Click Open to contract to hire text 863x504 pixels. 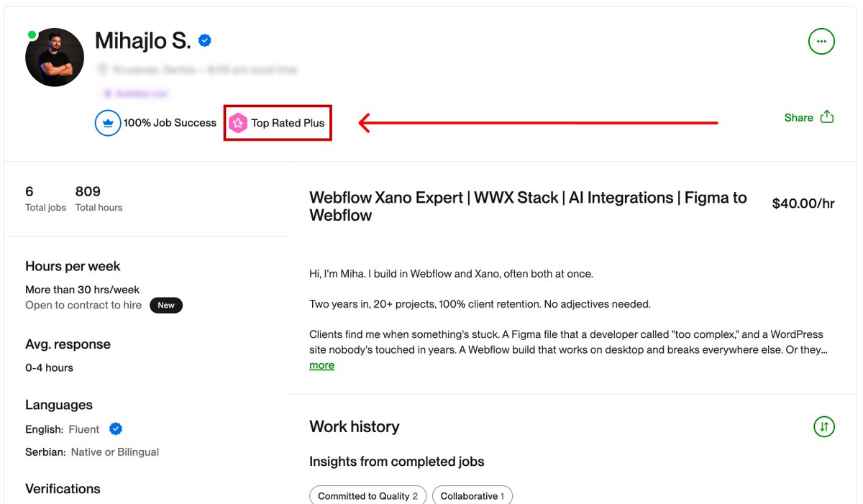click(x=83, y=306)
